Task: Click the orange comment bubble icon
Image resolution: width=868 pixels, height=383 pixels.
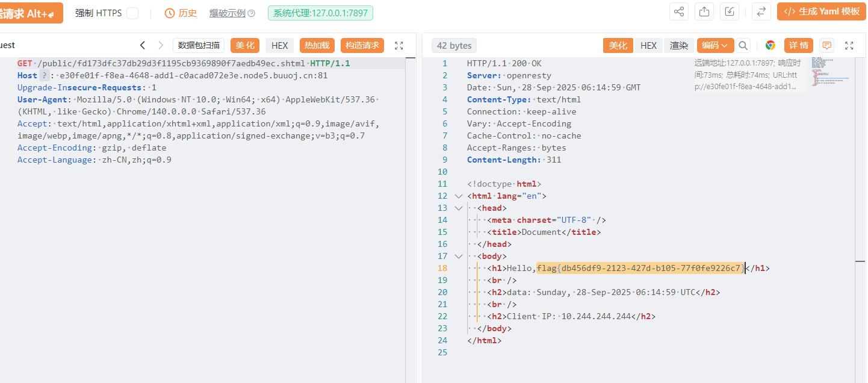Action: point(827,45)
